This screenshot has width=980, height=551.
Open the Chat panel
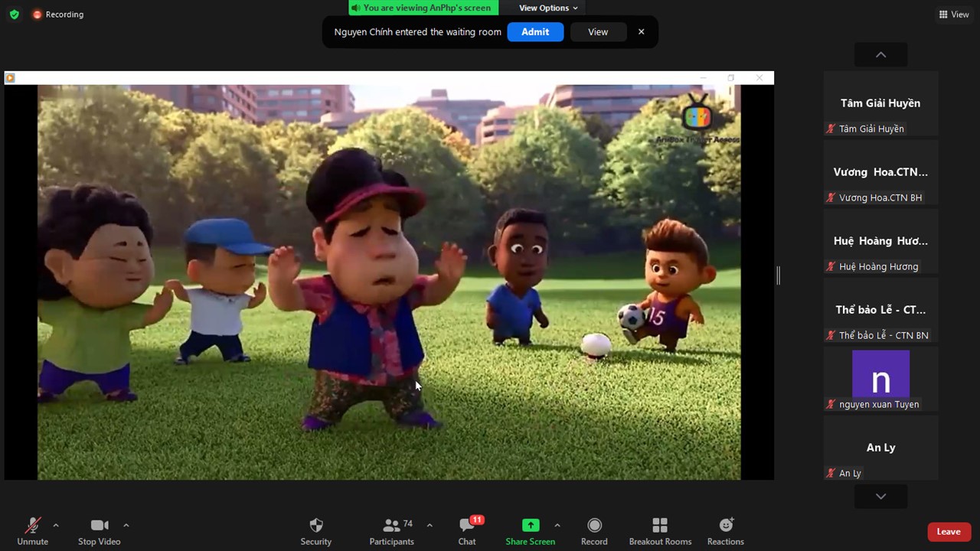point(467,531)
